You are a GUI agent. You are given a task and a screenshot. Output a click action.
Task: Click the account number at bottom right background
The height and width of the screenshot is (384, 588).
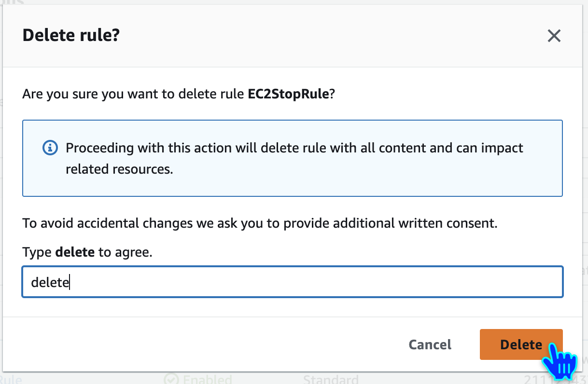[x=555, y=379]
